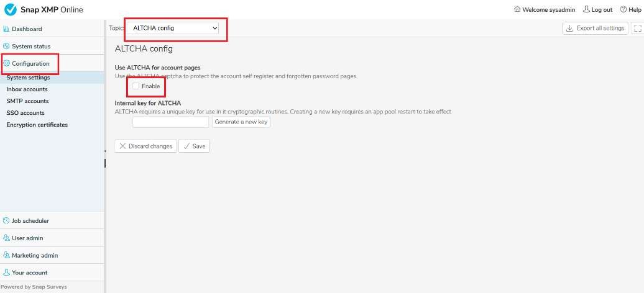This screenshot has height=293, width=644.
Task: Open the System status section
Action: point(30,46)
